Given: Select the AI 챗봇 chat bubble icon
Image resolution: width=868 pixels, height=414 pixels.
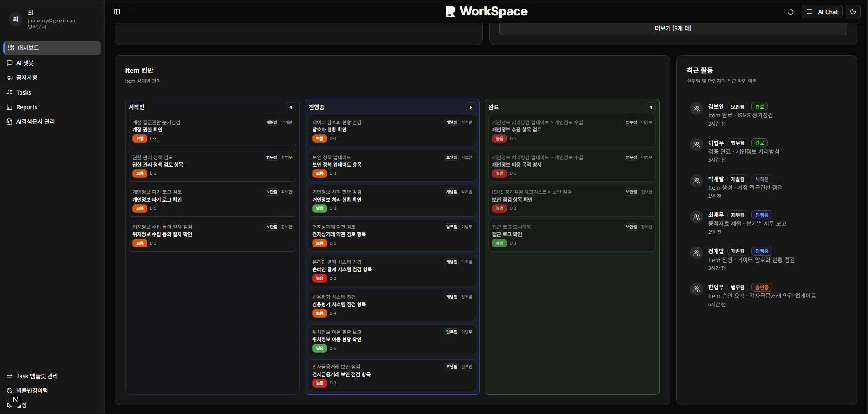Looking at the screenshot, I should point(10,63).
